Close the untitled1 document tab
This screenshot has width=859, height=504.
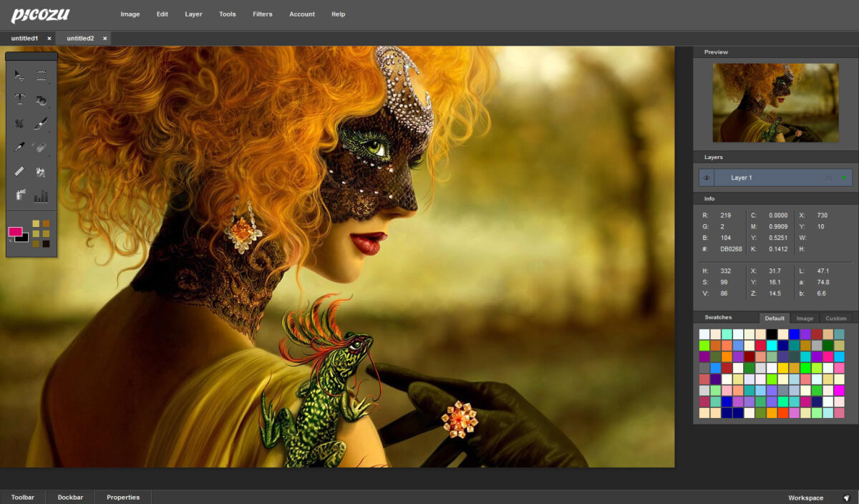(49, 39)
